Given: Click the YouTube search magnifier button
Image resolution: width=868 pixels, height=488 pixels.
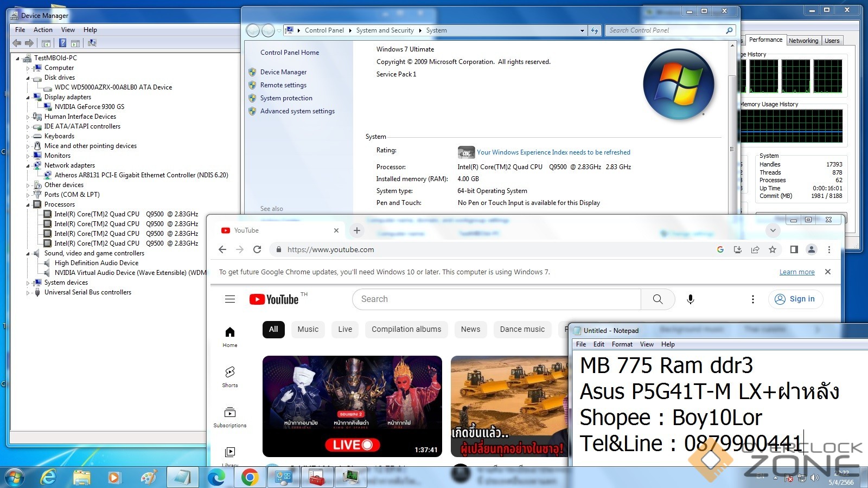Looking at the screenshot, I should [x=658, y=299].
